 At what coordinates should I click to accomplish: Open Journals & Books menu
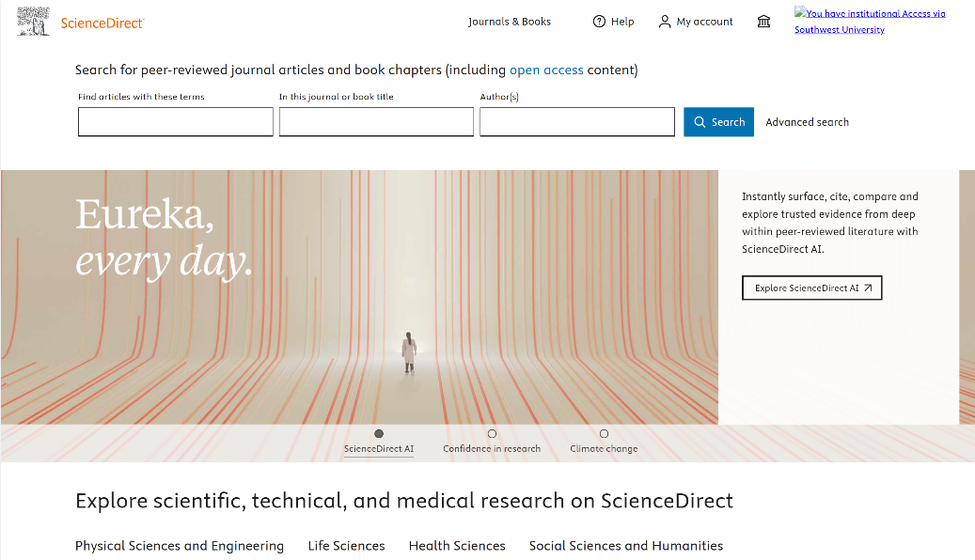[510, 22]
